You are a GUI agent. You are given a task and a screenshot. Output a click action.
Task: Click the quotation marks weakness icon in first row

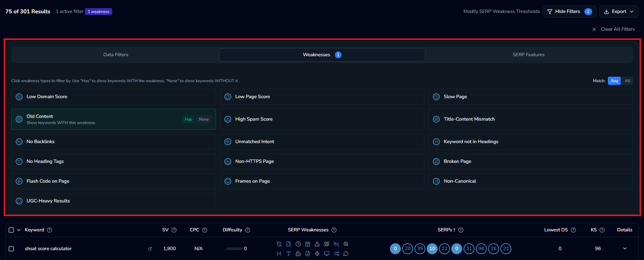pos(327,244)
